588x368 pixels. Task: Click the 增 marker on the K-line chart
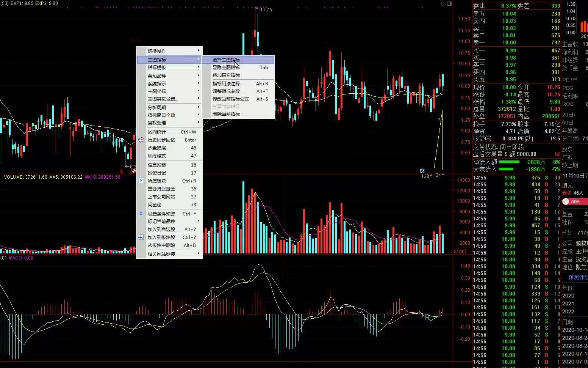pos(133,171)
